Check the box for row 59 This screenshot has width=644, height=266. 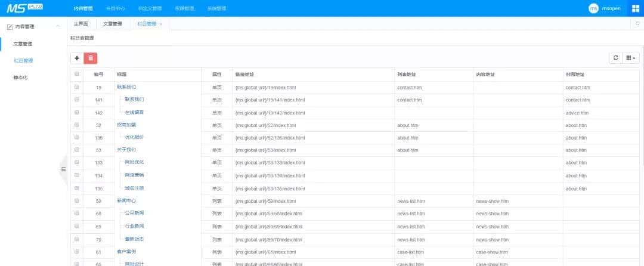coord(76,201)
